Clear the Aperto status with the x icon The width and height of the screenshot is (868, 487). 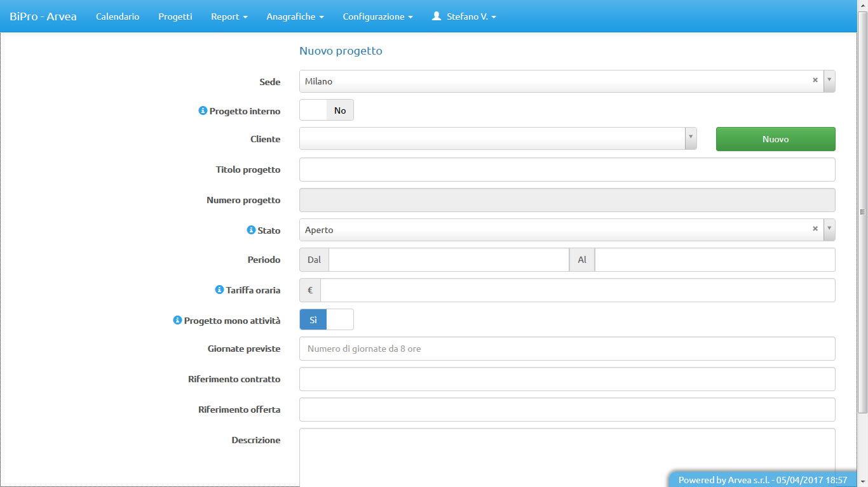tap(815, 229)
